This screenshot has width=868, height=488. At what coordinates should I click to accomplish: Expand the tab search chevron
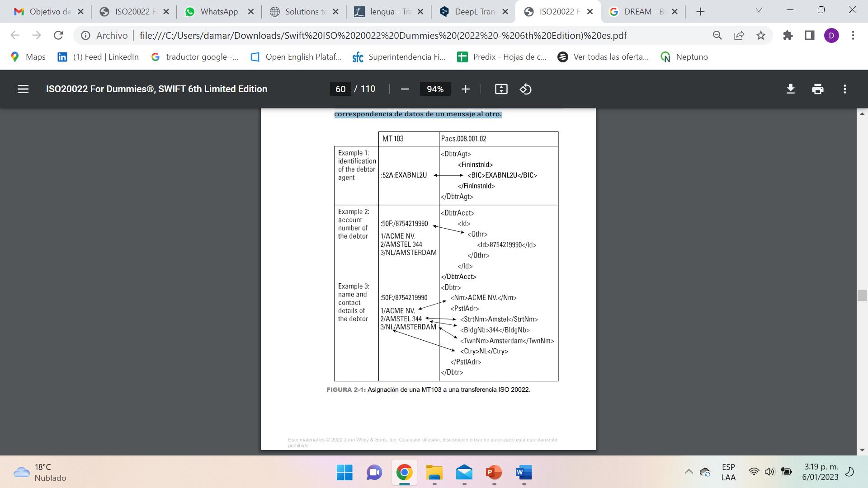[759, 10]
